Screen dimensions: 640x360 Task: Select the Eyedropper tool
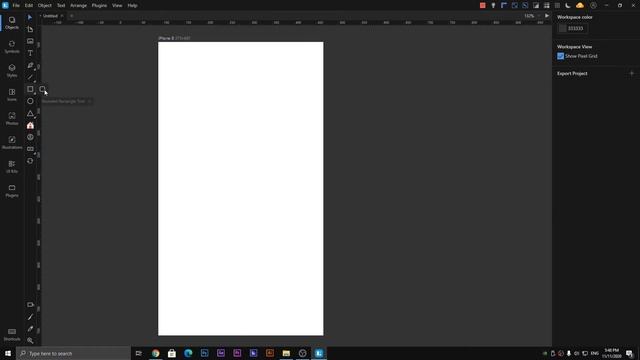[x=30, y=329]
